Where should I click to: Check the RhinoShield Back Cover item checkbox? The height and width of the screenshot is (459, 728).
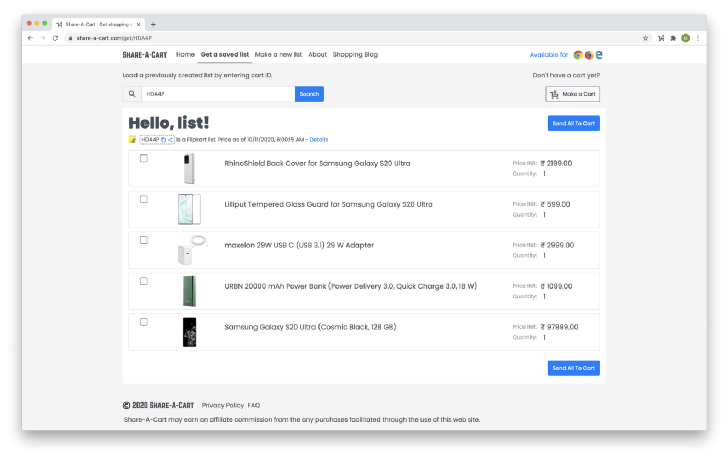(x=143, y=159)
